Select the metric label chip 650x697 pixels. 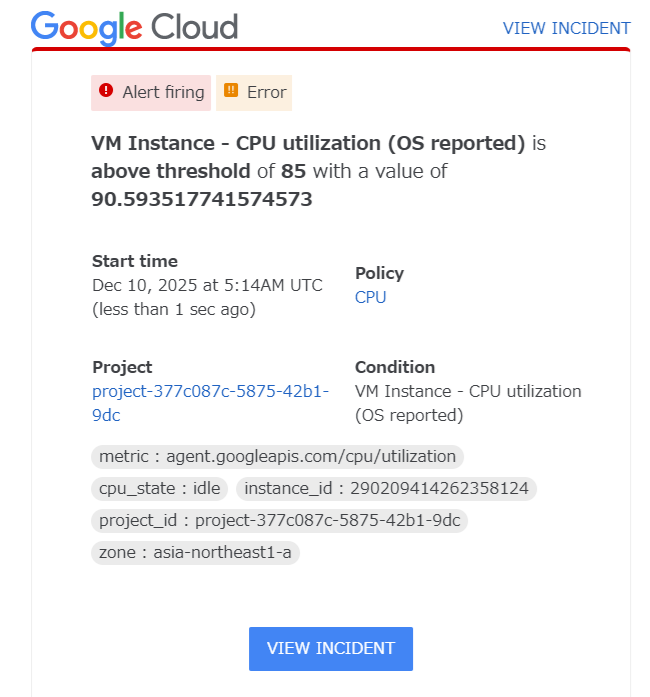click(x=277, y=457)
